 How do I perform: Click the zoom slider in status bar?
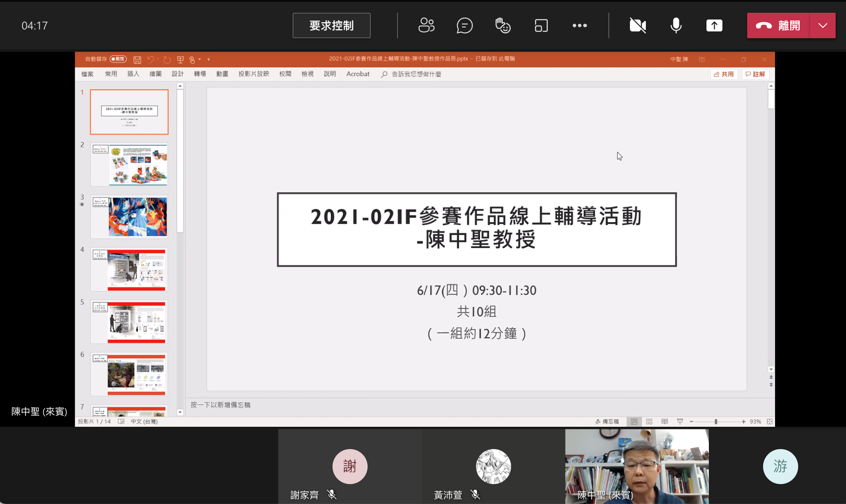pos(716,421)
